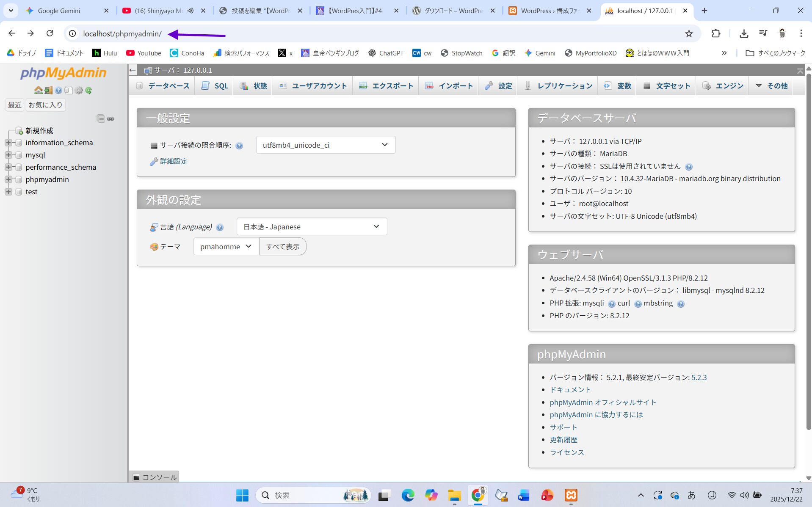
Task: Open the collation utf8mb4_unicode_ci dropdown
Action: click(325, 145)
